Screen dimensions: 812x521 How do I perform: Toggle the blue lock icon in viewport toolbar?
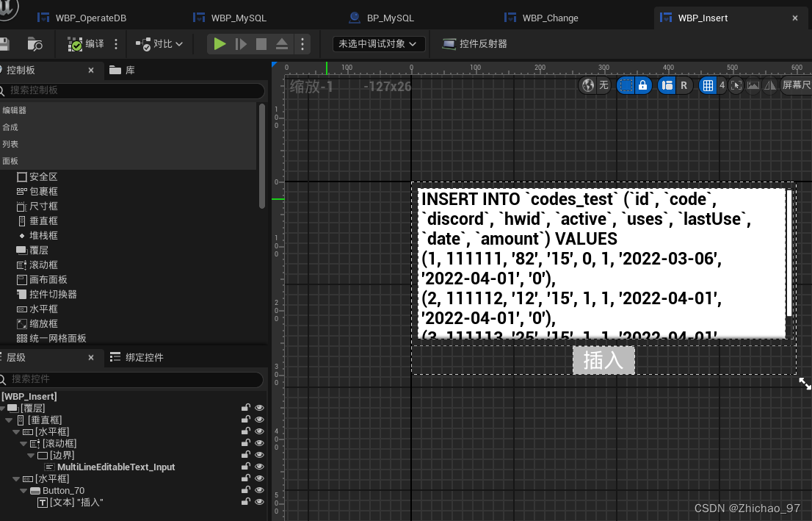642,85
